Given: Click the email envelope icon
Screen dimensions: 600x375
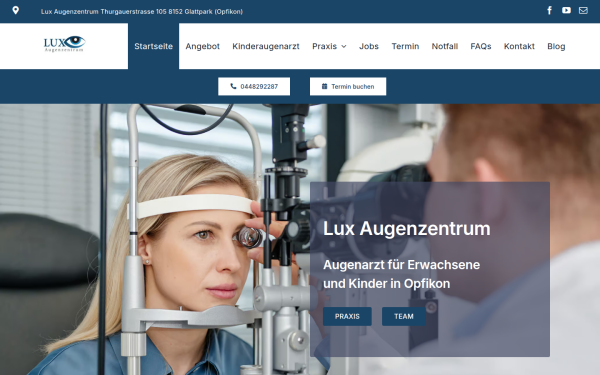Looking at the screenshot, I should click(x=583, y=10).
